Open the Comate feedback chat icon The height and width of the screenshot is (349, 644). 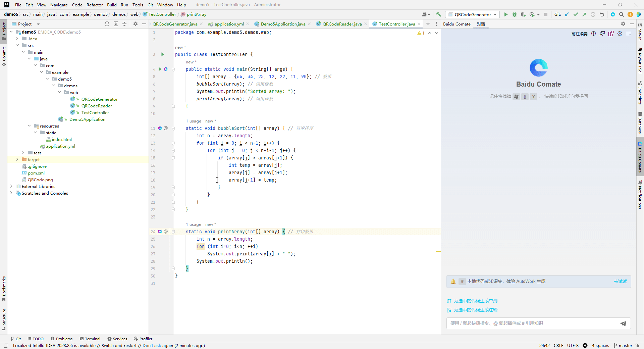click(602, 34)
